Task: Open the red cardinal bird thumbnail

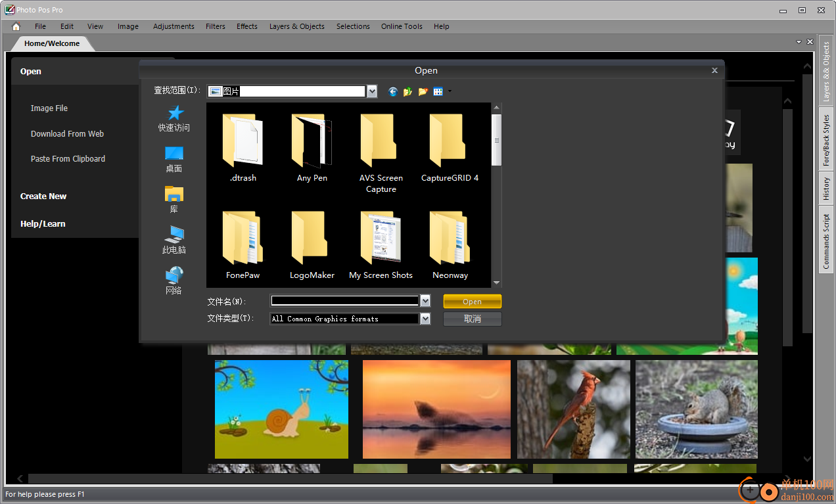Action: pos(574,409)
